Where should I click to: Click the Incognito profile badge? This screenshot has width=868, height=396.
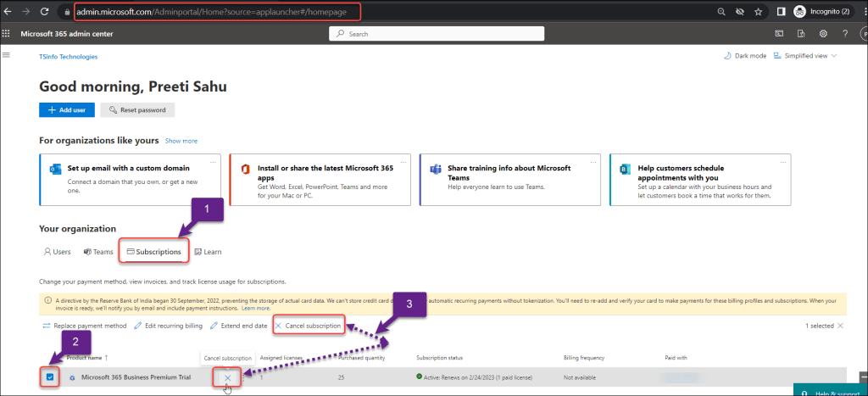(822, 12)
